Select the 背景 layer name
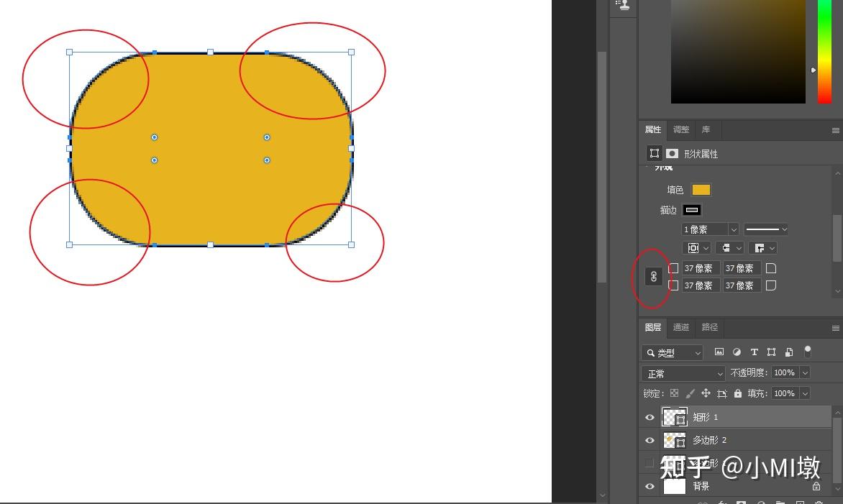Viewport: 843px width, 504px height. click(x=701, y=486)
